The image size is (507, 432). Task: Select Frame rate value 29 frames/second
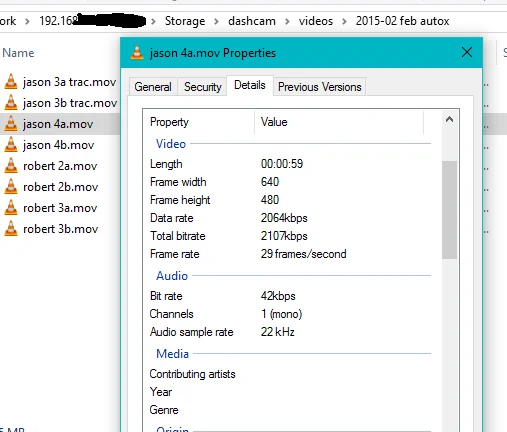pyautogui.click(x=303, y=254)
